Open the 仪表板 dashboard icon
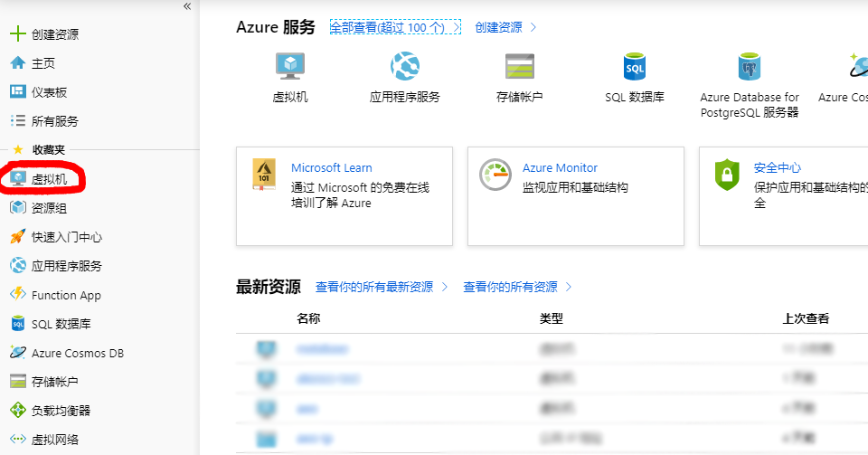The width and height of the screenshot is (868, 455). tap(18, 92)
